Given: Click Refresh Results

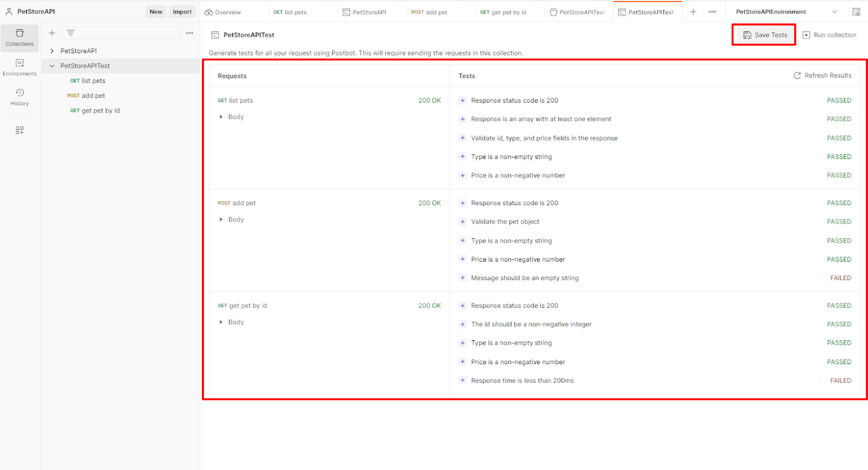Looking at the screenshot, I should tap(822, 75).
